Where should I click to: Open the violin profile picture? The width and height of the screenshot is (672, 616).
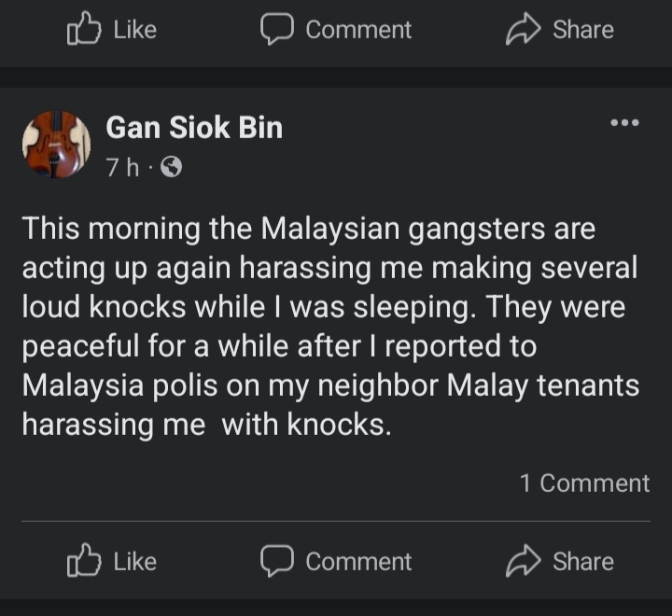pos(56,145)
